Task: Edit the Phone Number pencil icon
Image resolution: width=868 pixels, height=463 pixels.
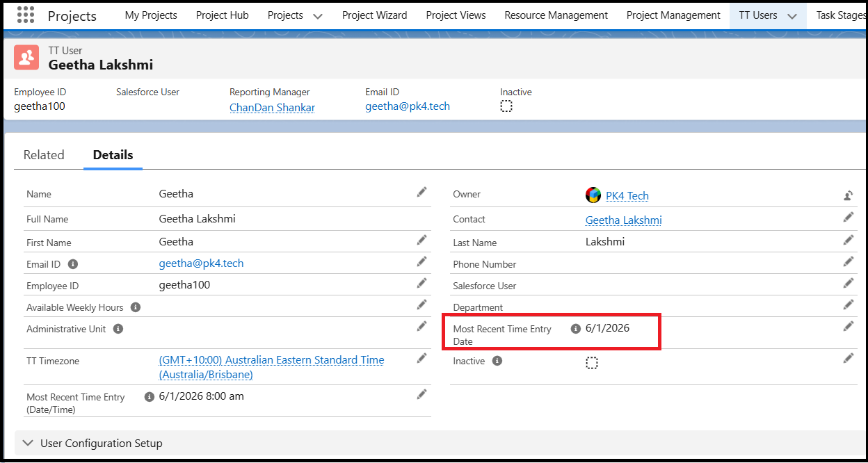Action: (849, 261)
